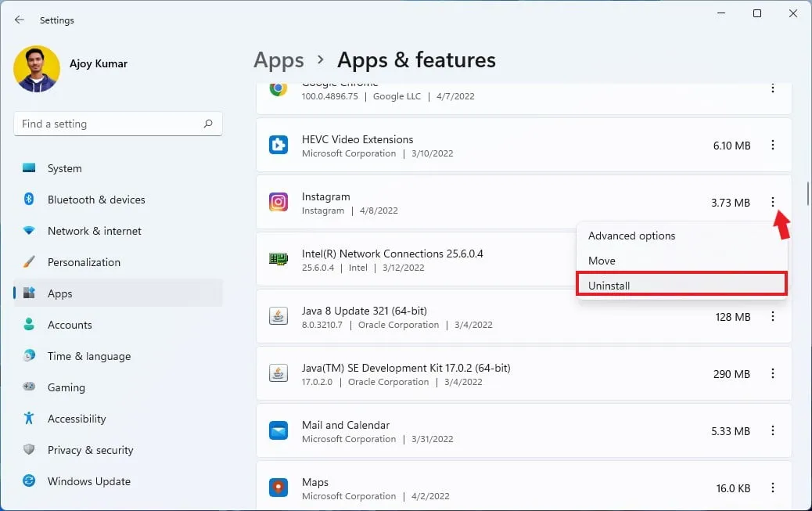812x511 pixels.
Task: Open the Windows Update settings section
Action: (x=88, y=481)
